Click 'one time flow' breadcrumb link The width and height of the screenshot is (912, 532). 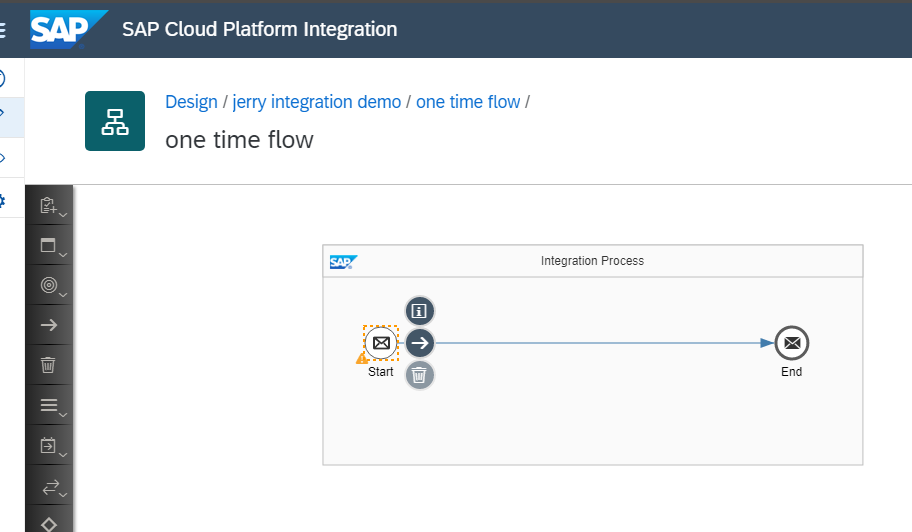[x=468, y=102]
